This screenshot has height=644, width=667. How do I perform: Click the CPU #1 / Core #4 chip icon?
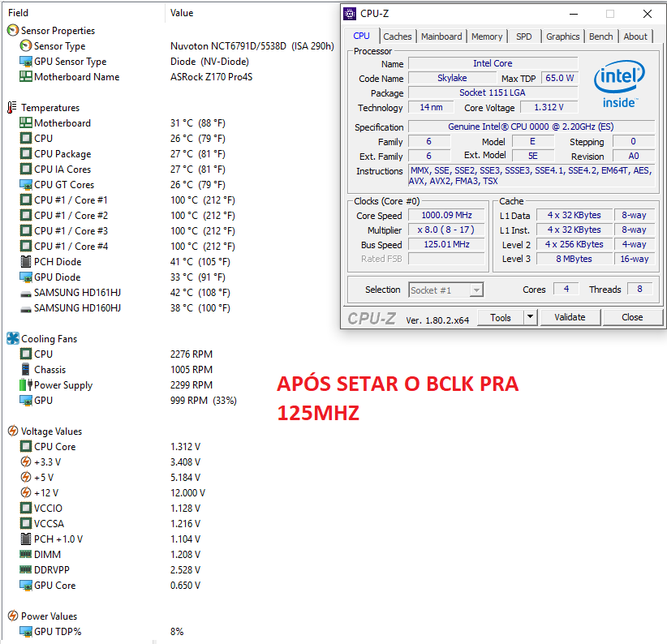tap(26, 246)
